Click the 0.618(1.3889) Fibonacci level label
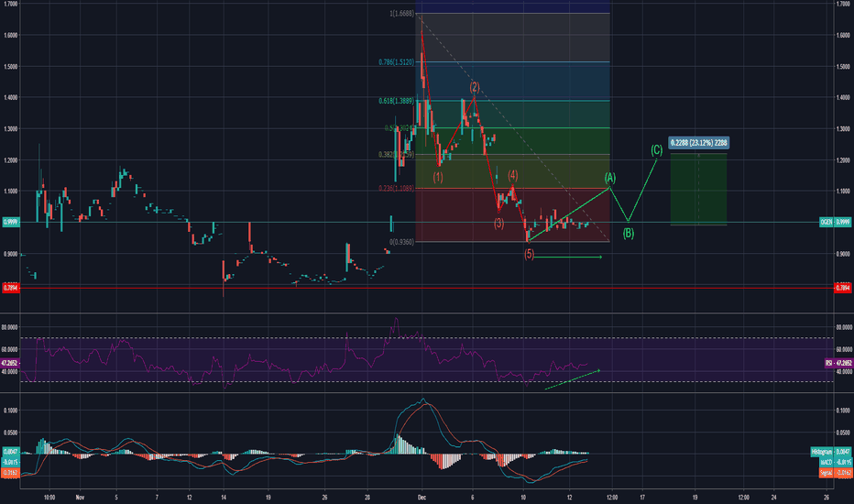 click(x=396, y=101)
